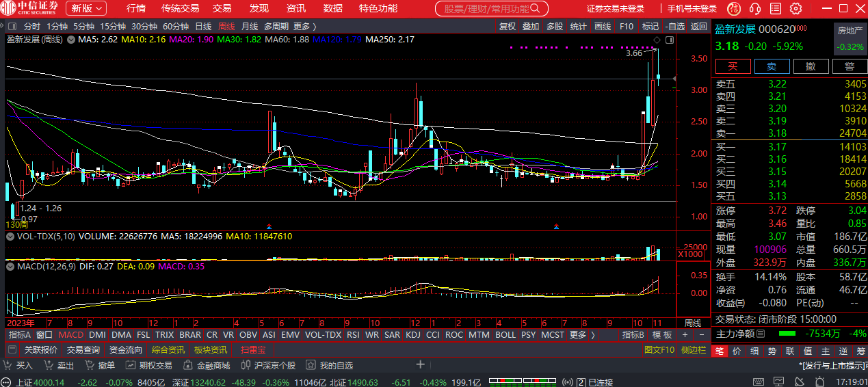Expand 更多 periods after 多周期
868x387 pixels.
[x=305, y=26]
